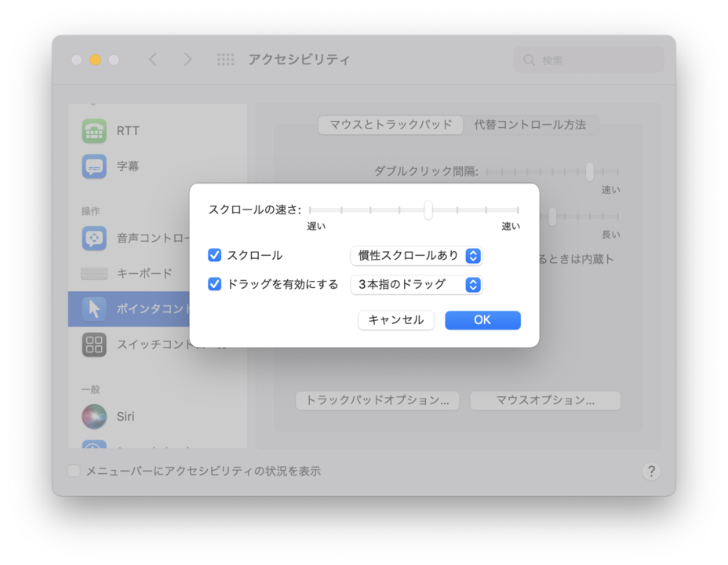The height and width of the screenshot is (565, 728).
Task: Click the slider thumb above the 長い label
Action: [x=552, y=217]
